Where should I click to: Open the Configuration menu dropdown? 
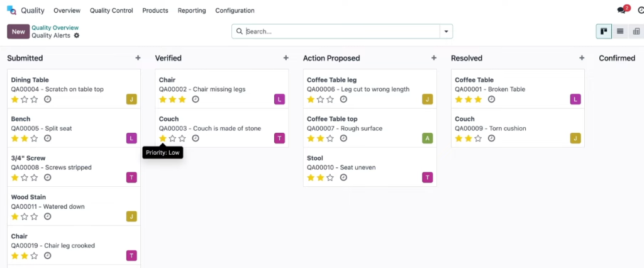point(235,11)
